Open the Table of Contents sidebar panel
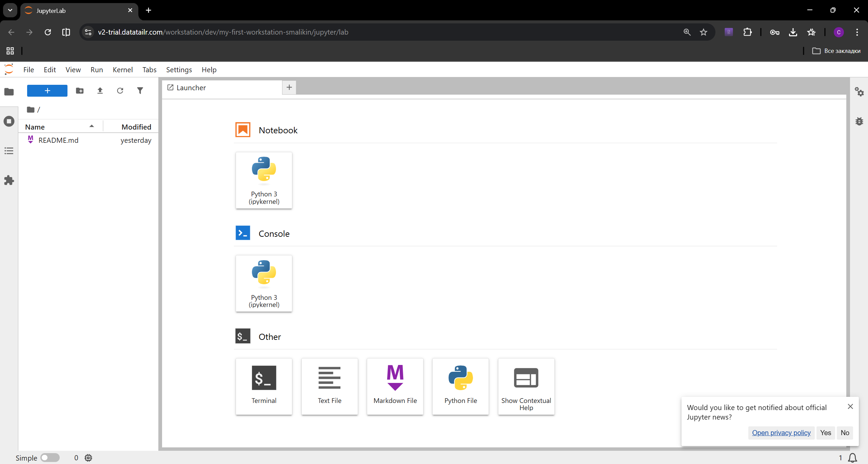Image resolution: width=868 pixels, height=464 pixels. (9, 151)
